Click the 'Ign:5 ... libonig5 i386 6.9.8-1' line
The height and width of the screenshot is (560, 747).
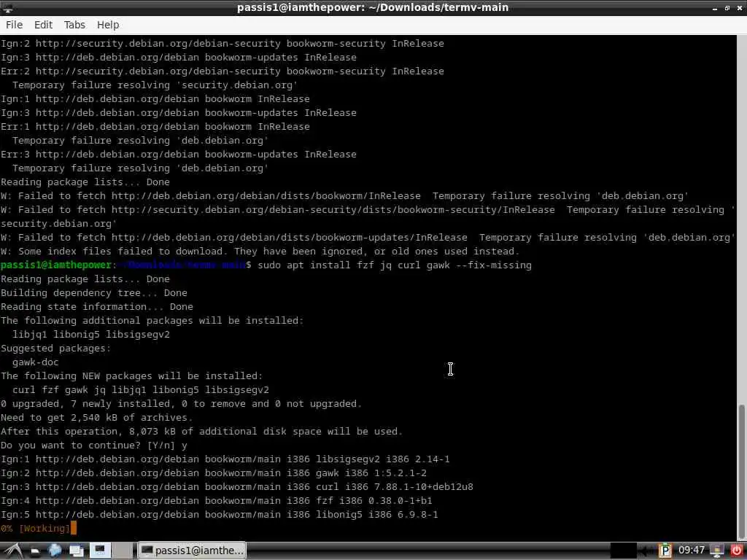tap(219, 515)
